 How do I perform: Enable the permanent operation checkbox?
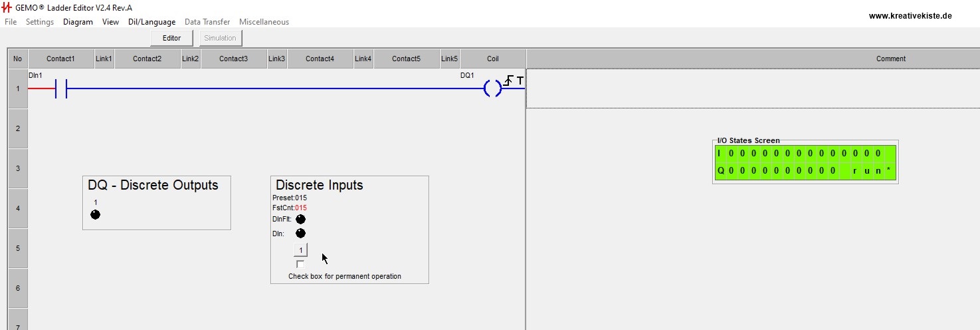[300, 264]
